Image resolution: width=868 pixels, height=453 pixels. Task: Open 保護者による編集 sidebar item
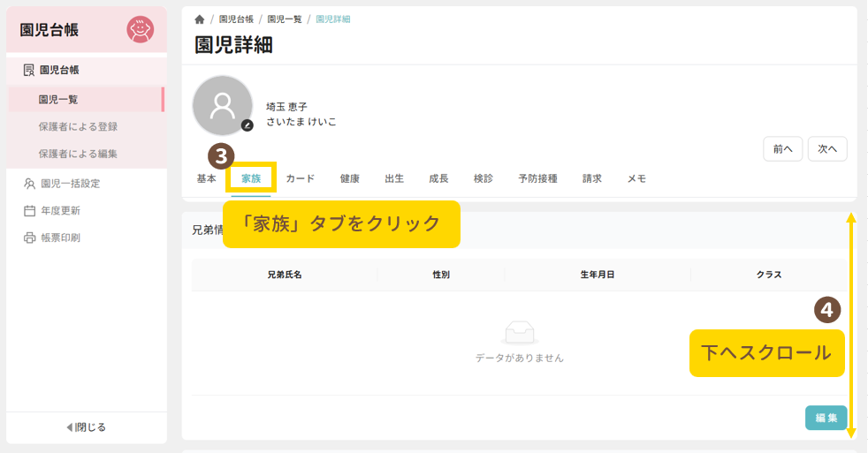tap(78, 154)
